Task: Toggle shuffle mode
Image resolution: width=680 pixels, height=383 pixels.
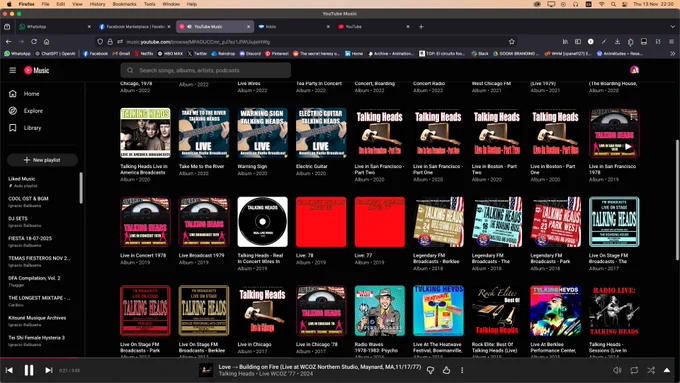Action: 651,370
